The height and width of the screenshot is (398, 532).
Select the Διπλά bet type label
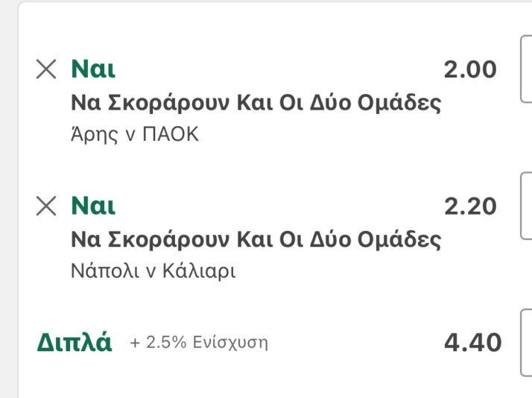tap(75, 343)
